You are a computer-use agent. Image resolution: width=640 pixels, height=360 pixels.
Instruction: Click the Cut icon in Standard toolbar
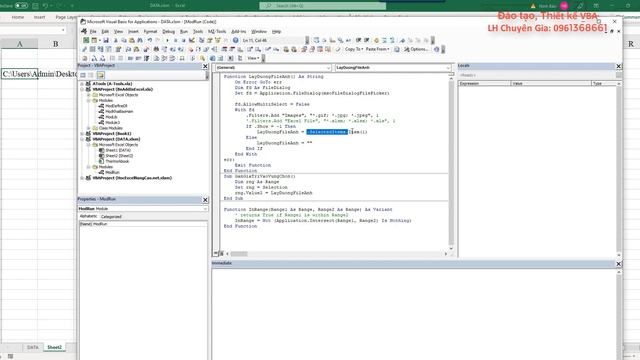coord(116,40)
